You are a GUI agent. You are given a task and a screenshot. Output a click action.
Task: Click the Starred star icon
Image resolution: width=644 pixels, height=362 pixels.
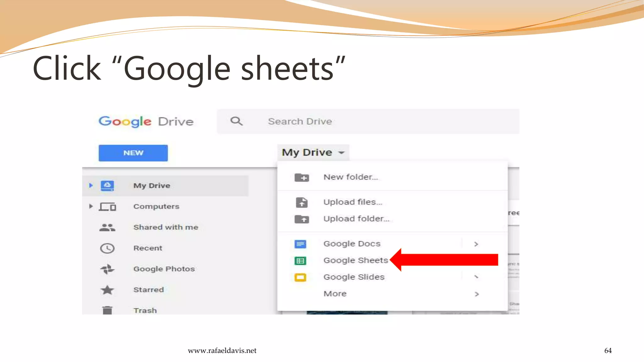pyautogui.click(x=107, y=290)
